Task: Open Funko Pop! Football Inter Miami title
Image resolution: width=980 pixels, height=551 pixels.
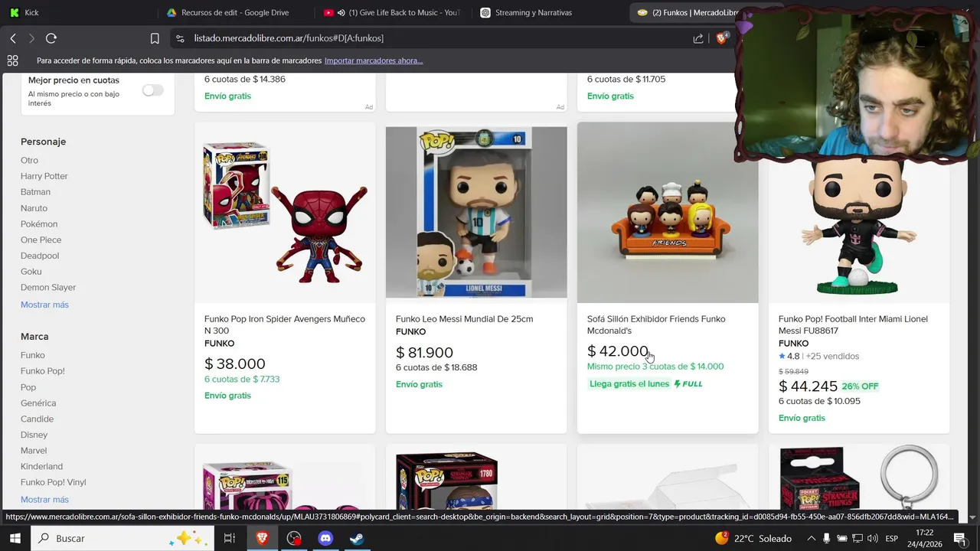Action: point(853,324)
